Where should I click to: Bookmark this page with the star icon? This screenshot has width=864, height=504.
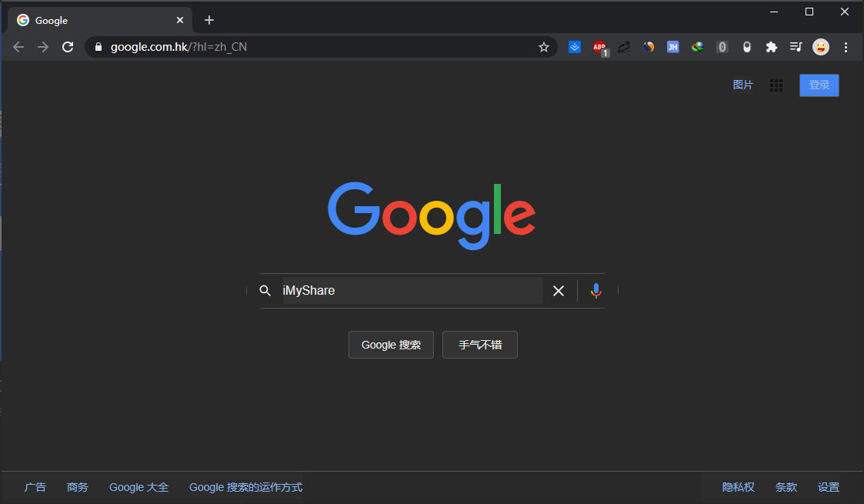(x=544, y=47)
